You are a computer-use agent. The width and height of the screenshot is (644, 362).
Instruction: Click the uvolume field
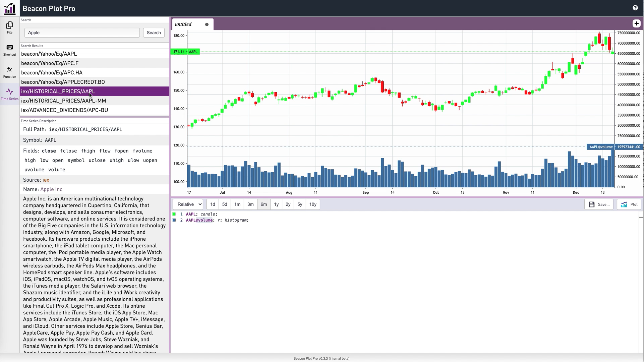tap(34, 170)
